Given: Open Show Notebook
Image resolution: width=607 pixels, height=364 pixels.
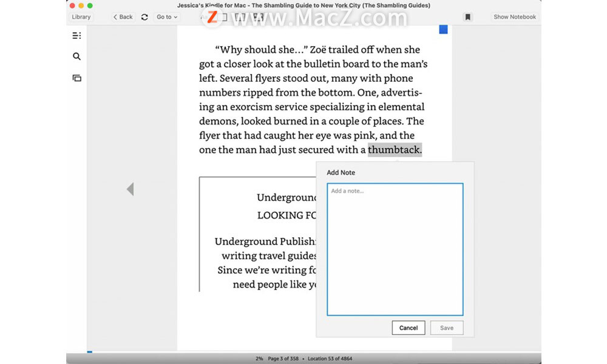Looking at the screenshot, I should (x=515, y=17).
